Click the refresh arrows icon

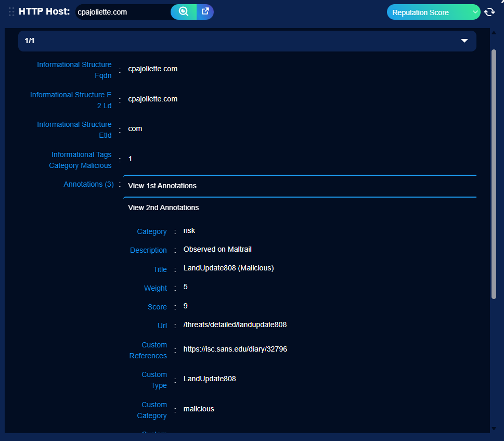click(489, 12)
